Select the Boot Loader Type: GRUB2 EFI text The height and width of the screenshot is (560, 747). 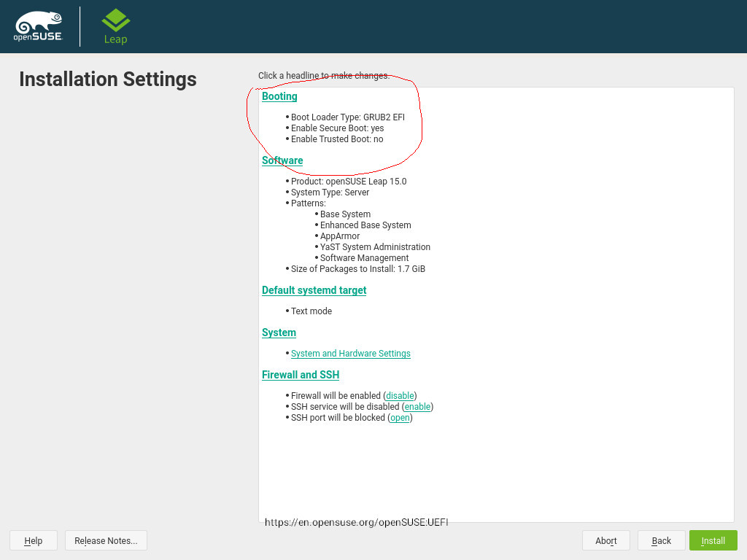348,117
